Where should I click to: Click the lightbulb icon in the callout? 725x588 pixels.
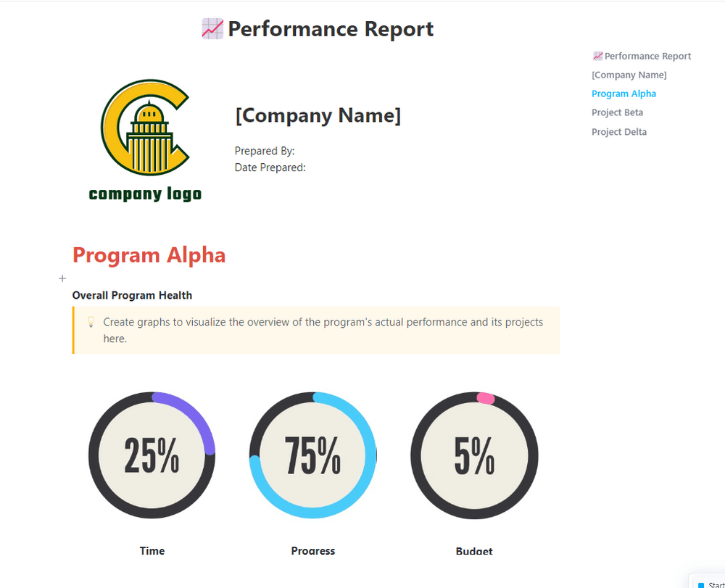(91, 322)
